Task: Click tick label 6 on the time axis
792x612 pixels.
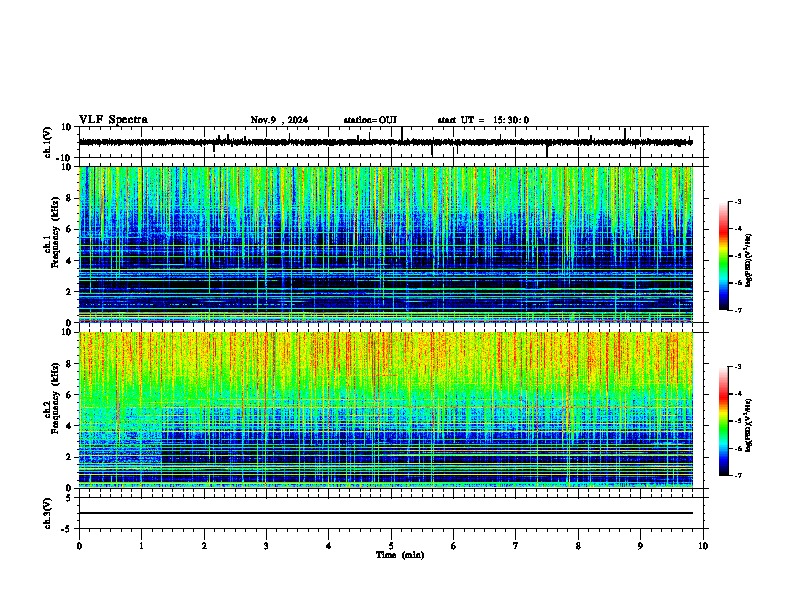Action: [x=453, y=546]
